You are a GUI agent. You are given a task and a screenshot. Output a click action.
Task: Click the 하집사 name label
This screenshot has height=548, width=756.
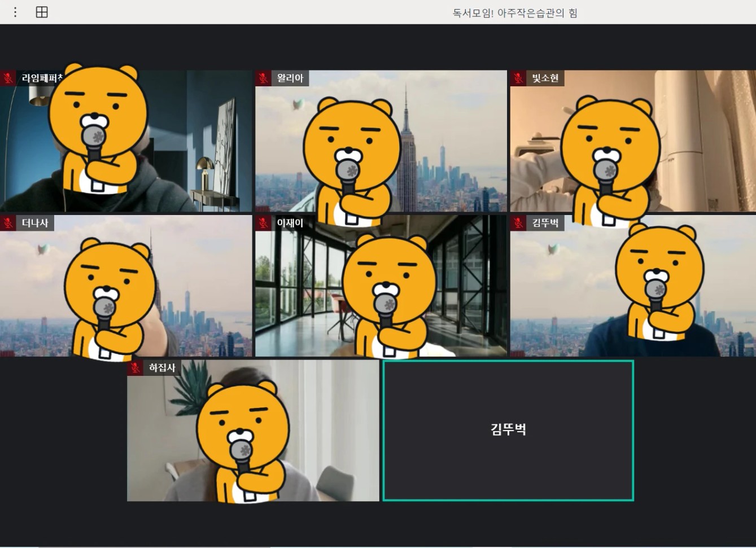(162, 368)
